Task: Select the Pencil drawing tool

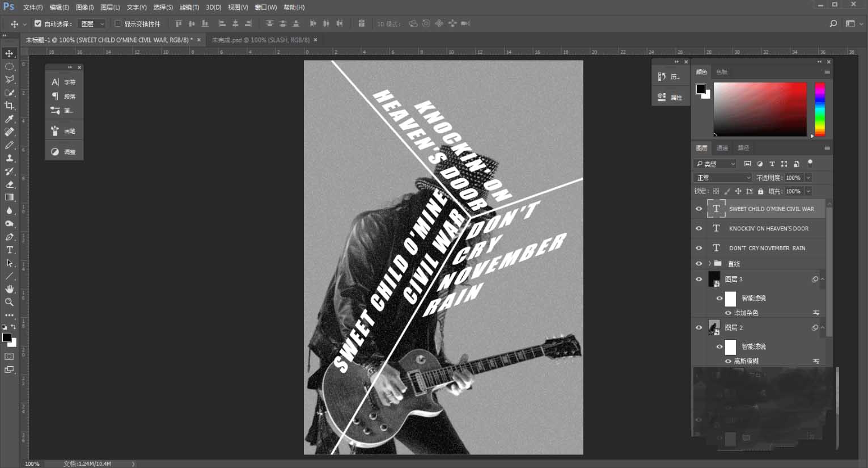Action: coord(9,145)
